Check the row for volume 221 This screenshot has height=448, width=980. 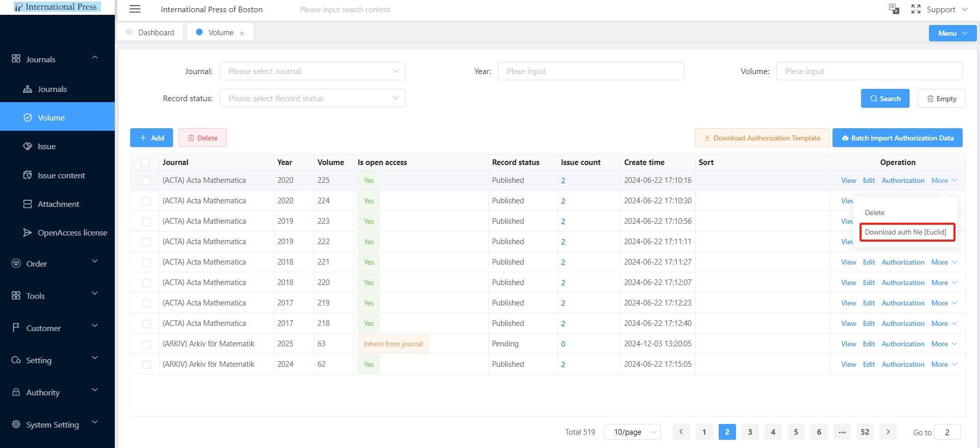[146, 263]
